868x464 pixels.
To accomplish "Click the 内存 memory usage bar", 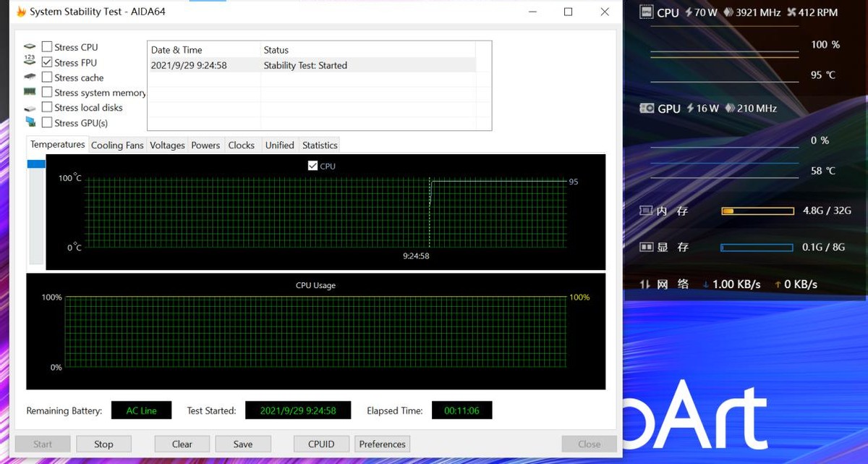I will [757, 211].
